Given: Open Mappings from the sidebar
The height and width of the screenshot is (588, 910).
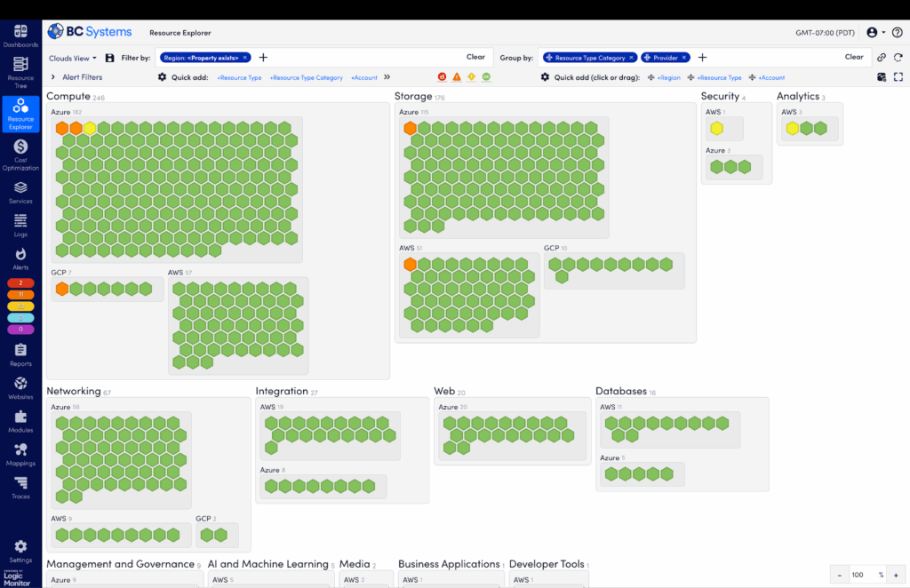Looking at the screenshot, I should [20, 454].
